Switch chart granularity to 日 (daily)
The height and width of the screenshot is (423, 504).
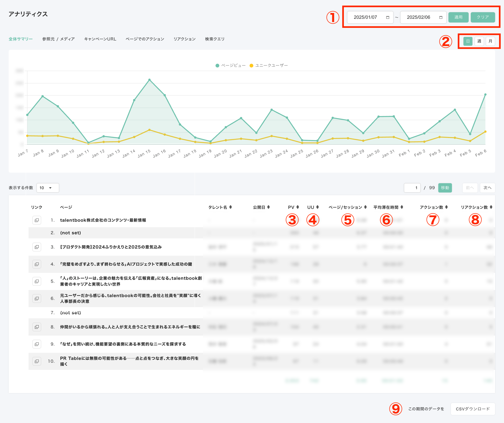[468, 41]
